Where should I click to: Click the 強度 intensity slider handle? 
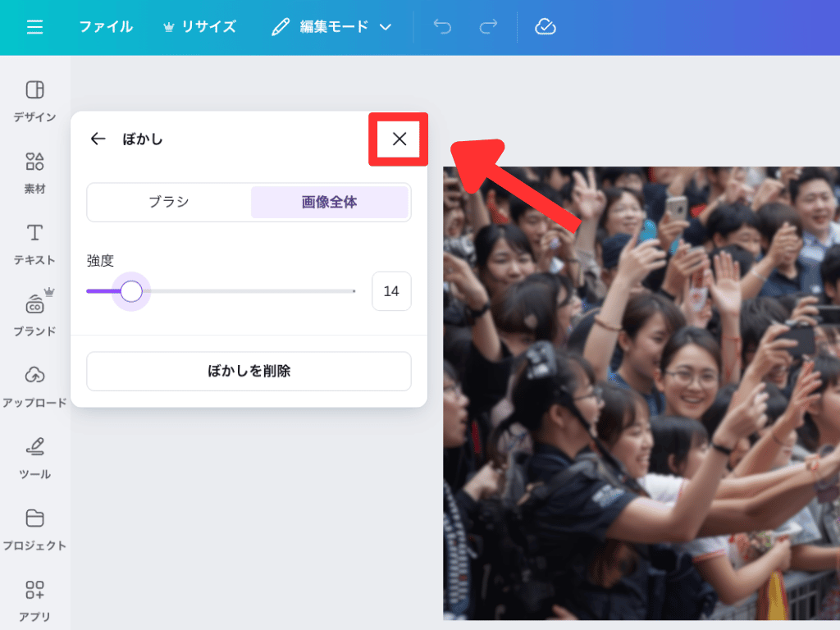coord(131,291)
